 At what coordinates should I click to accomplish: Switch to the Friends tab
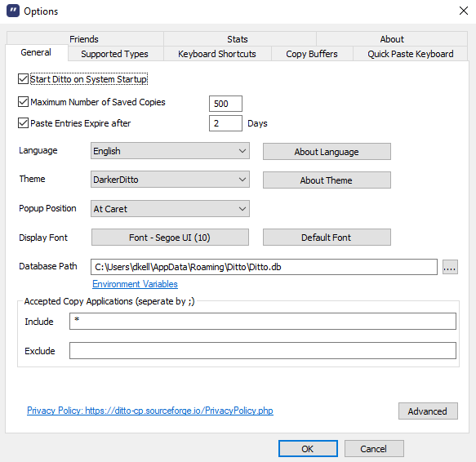tap(84, 39)
